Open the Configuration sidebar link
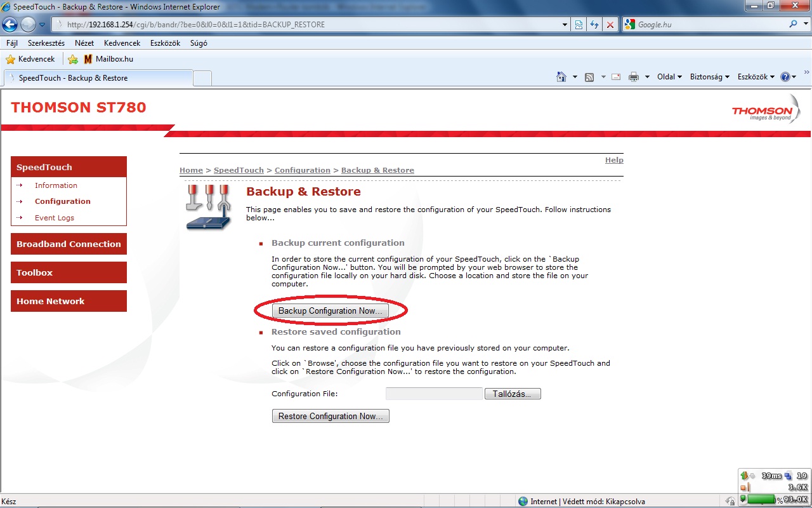The width and height of the screenshot is (812, 508). 63,201
